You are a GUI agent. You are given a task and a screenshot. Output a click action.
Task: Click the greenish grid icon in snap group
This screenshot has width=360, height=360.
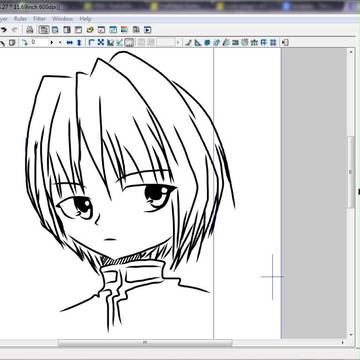(245, 43)
